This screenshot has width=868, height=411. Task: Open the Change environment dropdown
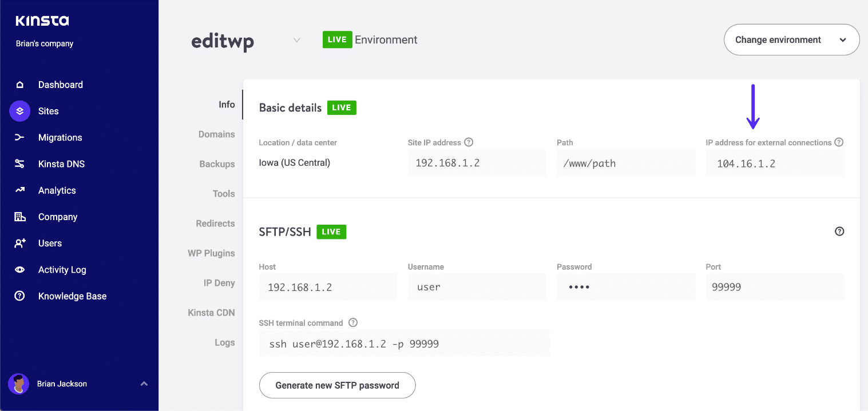[x=791, y=40]
